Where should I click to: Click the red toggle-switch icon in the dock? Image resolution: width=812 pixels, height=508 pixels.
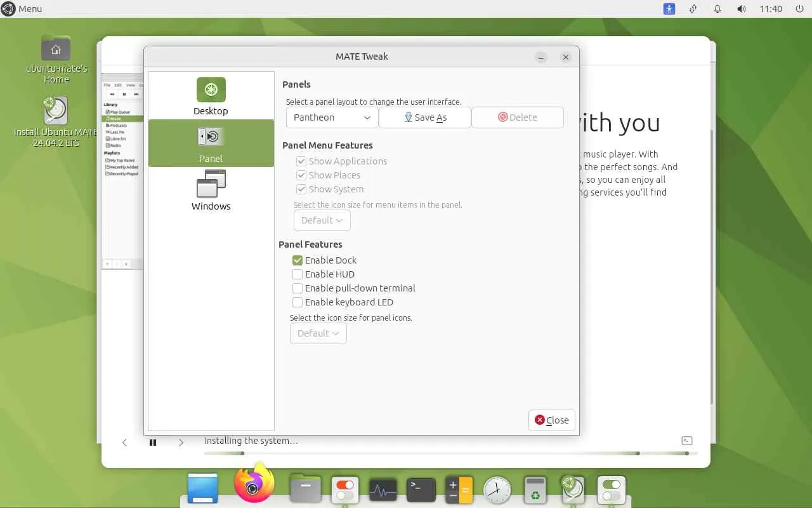[x=344, y=490]
